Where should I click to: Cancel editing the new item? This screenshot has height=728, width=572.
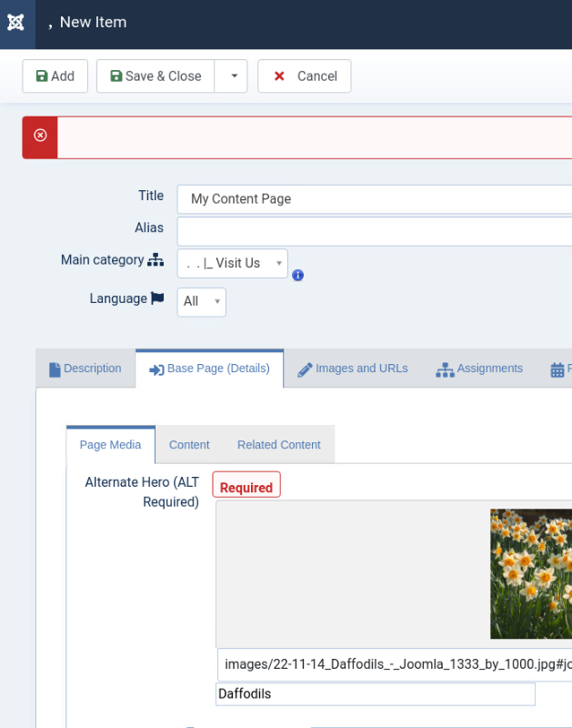(305, 76)
